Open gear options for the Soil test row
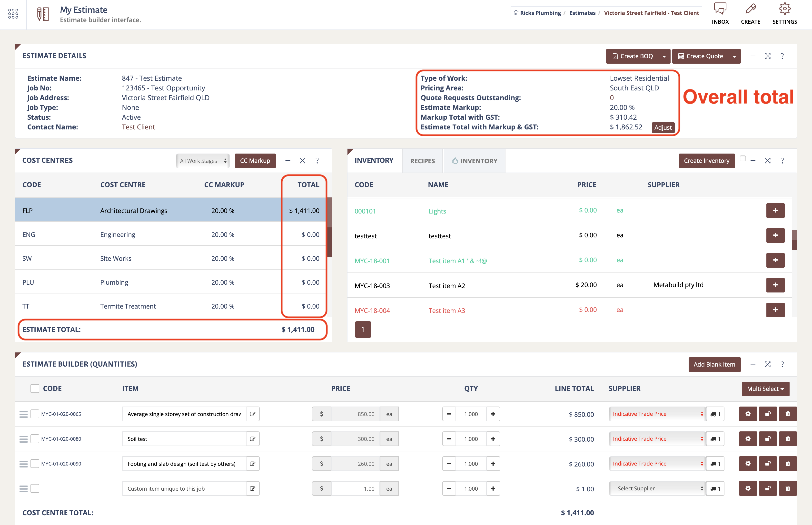This screenshot has width=812, height=525. click(x=748, y=439)
